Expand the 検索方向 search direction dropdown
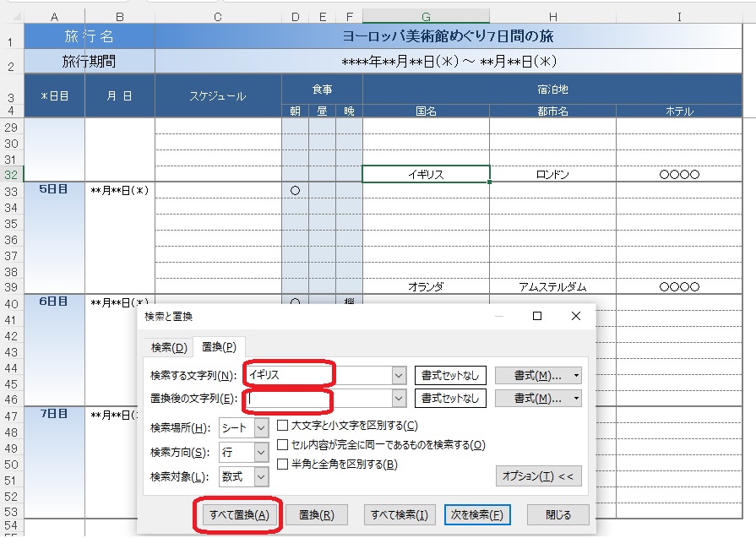This screenshot has height=538, width=756. point(261,453)
